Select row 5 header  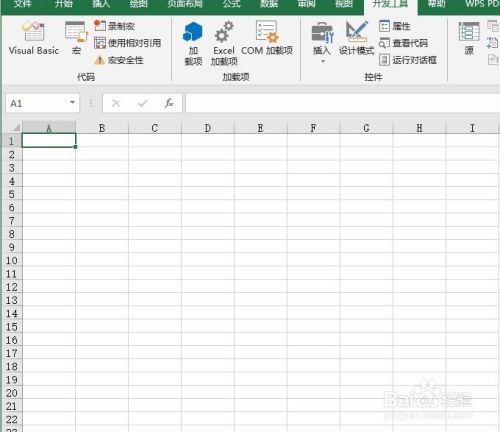pyautogui.click(x=12, y=194)
